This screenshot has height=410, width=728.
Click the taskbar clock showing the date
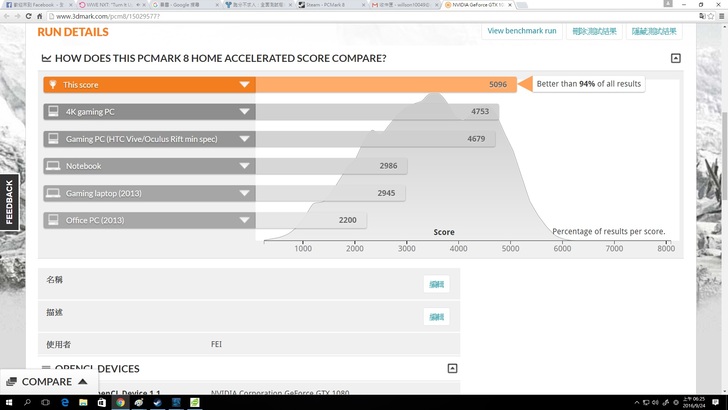pyautogui.click(x=694, y=403)
